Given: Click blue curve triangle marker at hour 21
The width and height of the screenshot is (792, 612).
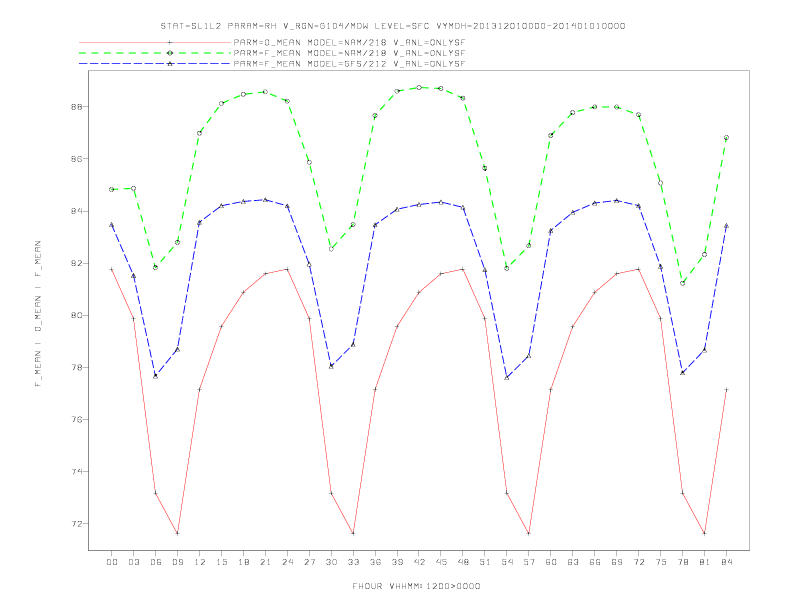Looking at the screenshot, I should tap(265, 200).
